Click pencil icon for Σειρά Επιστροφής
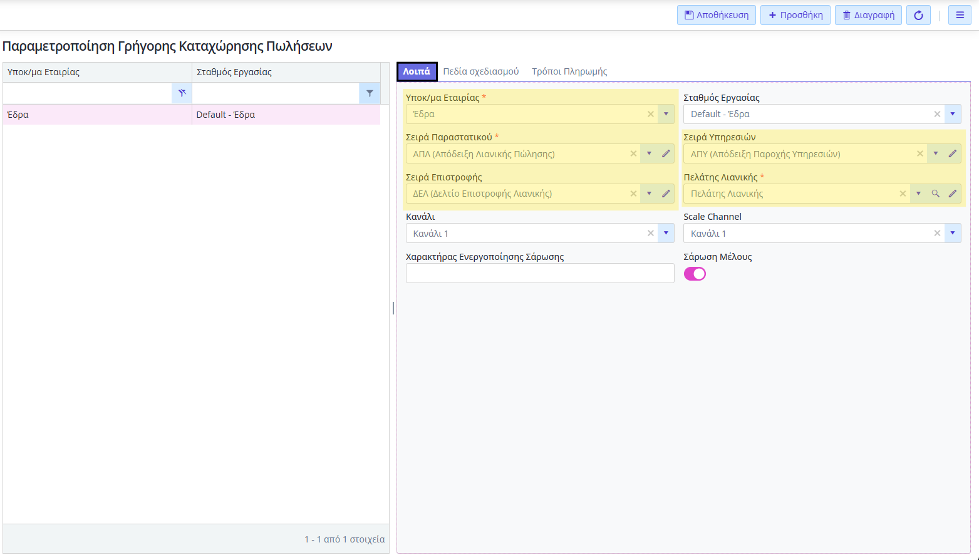 (x=666, y=194)
